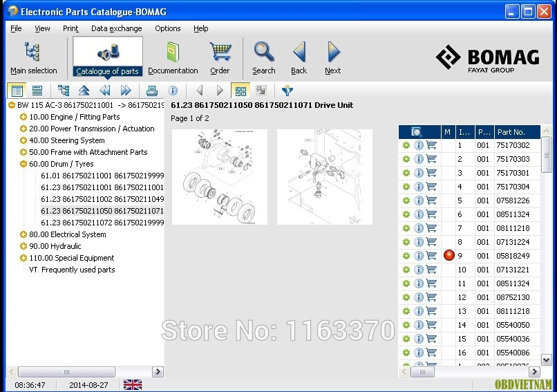Click parts table horizontal scroll right arrow
The height and width of the screenshot is (392, 557).
[x=534, y=372]
